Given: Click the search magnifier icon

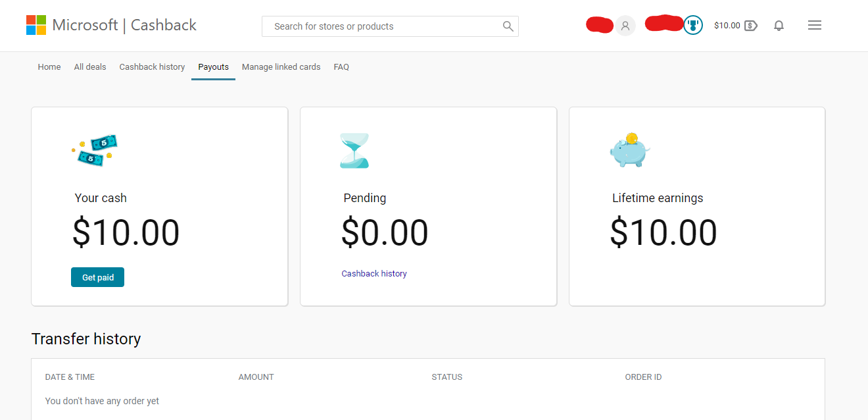Looking at the screenshot, I should (508, 26).
